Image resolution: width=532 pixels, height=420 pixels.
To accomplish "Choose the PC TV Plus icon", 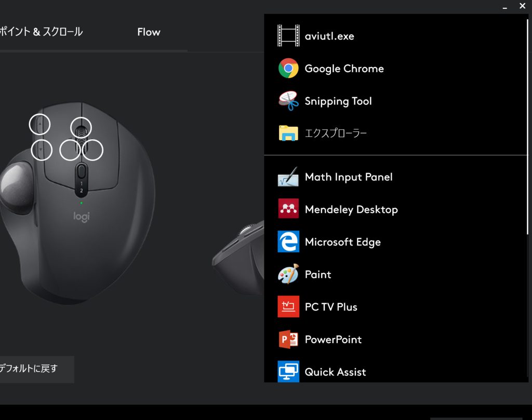I will 288,306.
